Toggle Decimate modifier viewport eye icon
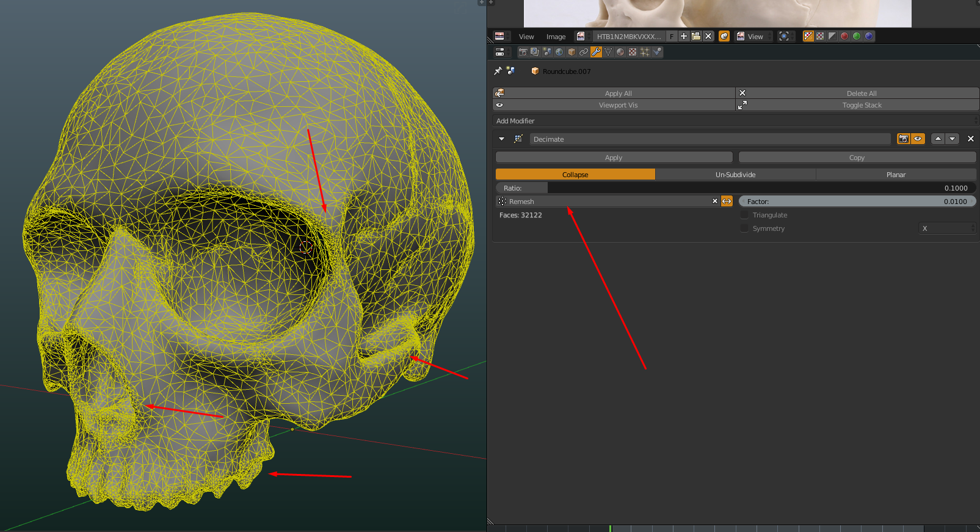The image size is (980, 532). click(x=918, y=139)
